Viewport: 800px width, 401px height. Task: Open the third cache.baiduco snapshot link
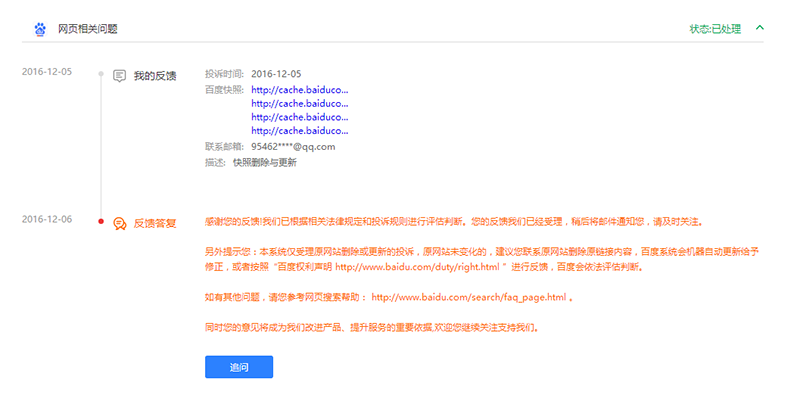click(x=299, y=117)
